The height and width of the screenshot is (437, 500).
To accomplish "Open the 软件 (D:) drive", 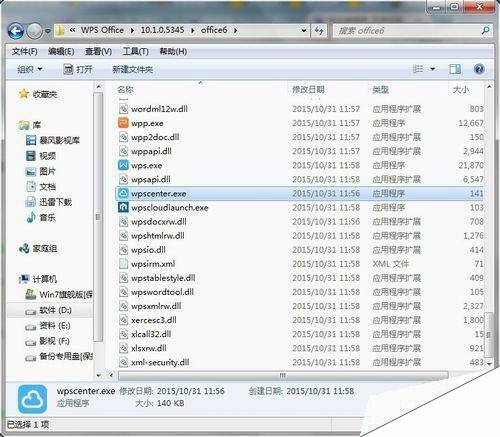I will (x=55, y=310).
